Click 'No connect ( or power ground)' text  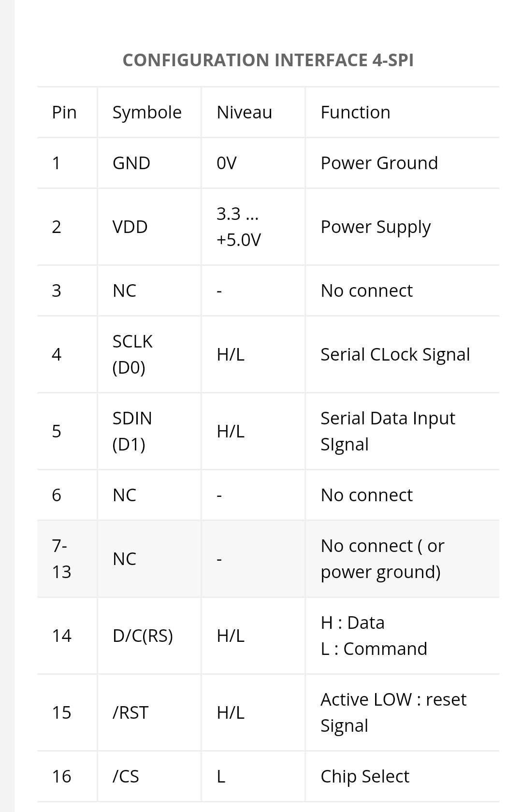[382, 559]
